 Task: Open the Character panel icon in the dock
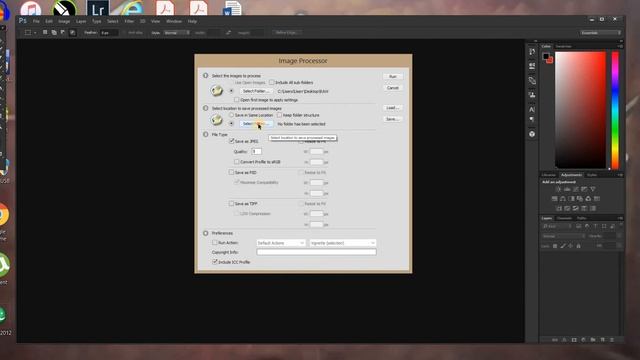pos(532,109)
